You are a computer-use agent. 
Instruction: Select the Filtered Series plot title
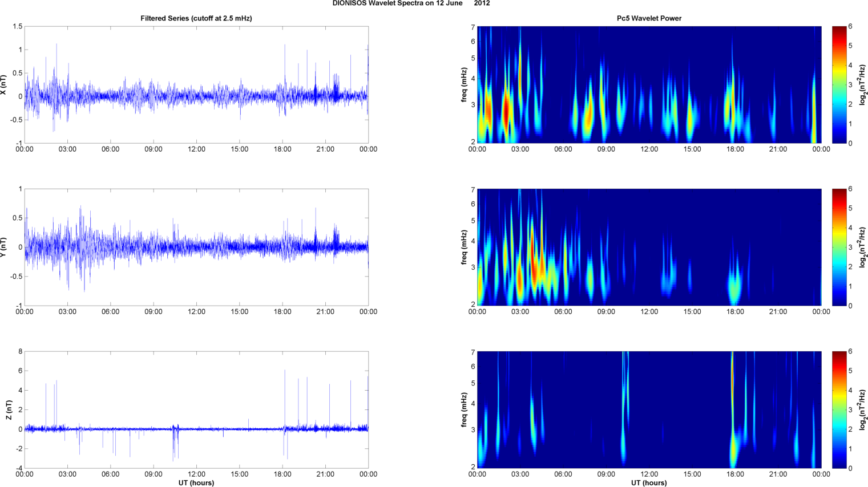click(x=196, y=18)
